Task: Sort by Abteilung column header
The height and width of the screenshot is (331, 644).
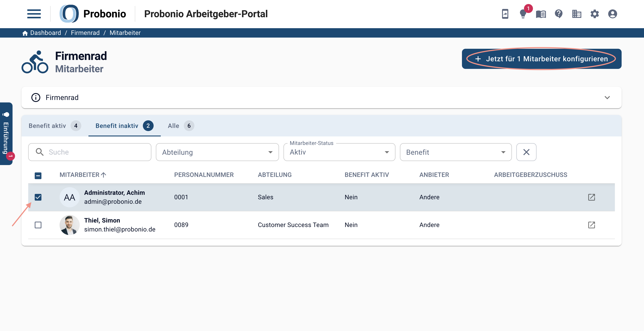Action: pos(275,175)
